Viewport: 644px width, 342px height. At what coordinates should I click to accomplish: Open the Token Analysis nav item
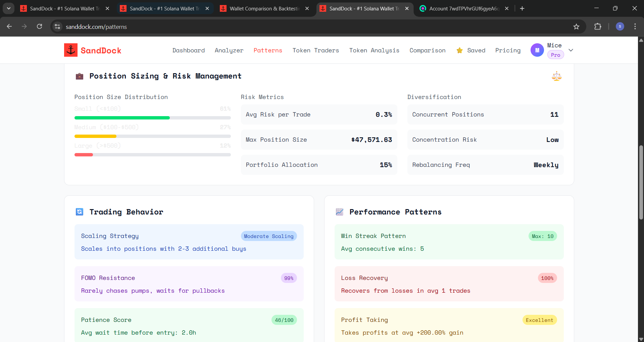(x=374, y=50)
